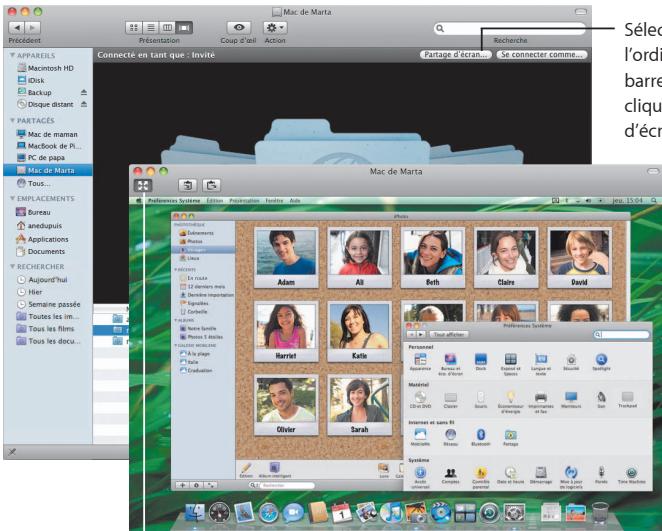662x531 pixels.
Task: Send clipboard to remote Mac icon
Action: (x=212, y=185)
